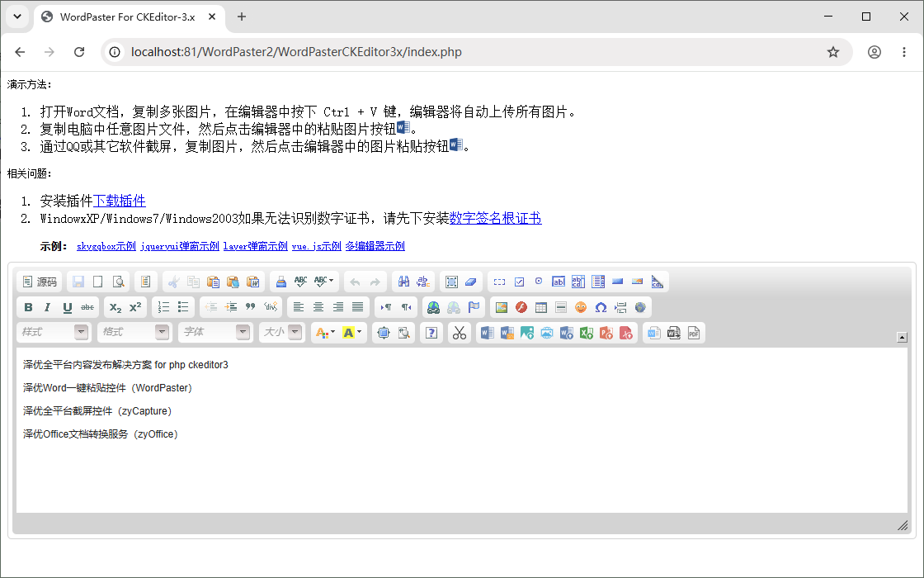
Task: Open the 样式 styles dropdown
Action: [x=53, y=333]
